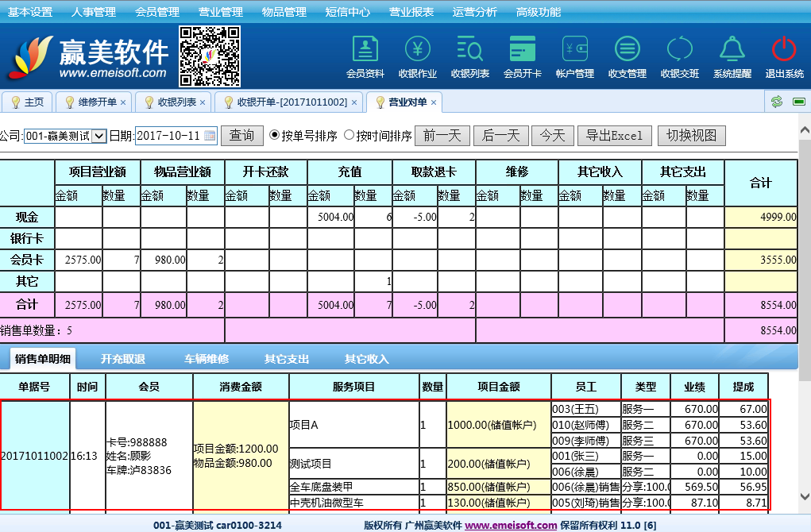Viewport: 811px width, 532px height.
Task: Click the 查询 search button
Action: pyautogui.click(x=241, y=136)
